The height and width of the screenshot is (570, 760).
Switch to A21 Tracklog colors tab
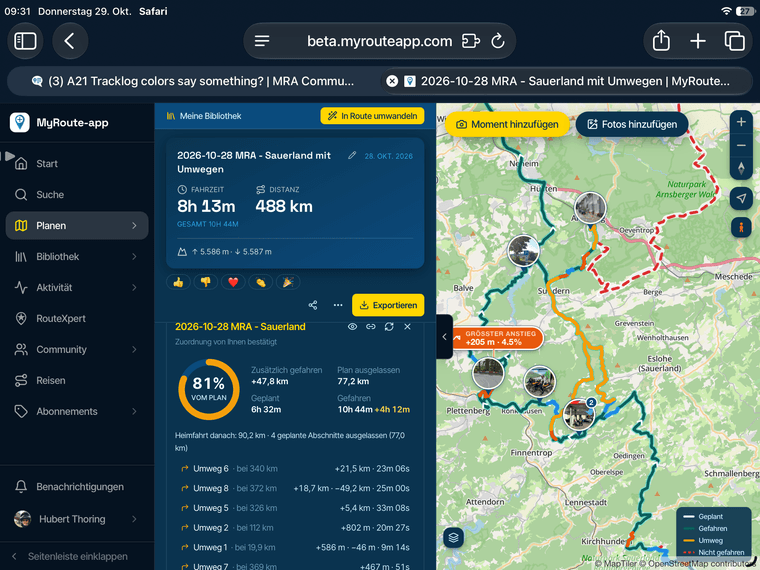click(193, 81)
